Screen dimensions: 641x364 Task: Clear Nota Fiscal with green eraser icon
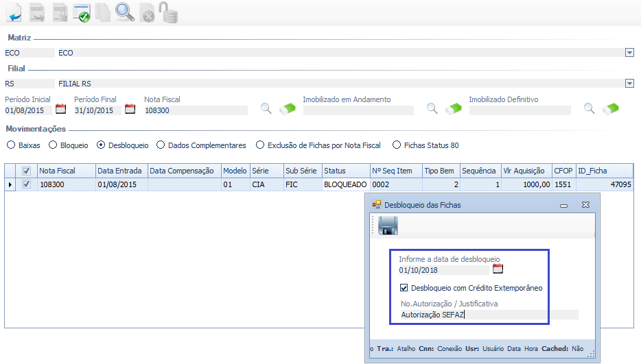click(288, 109)
